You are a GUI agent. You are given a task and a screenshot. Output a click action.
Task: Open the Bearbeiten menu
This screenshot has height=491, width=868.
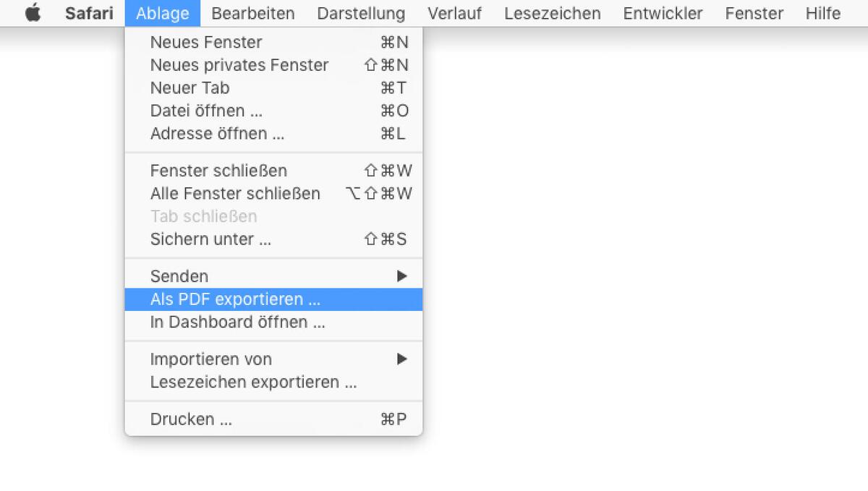pyautogui.click(x=252, y=12)
